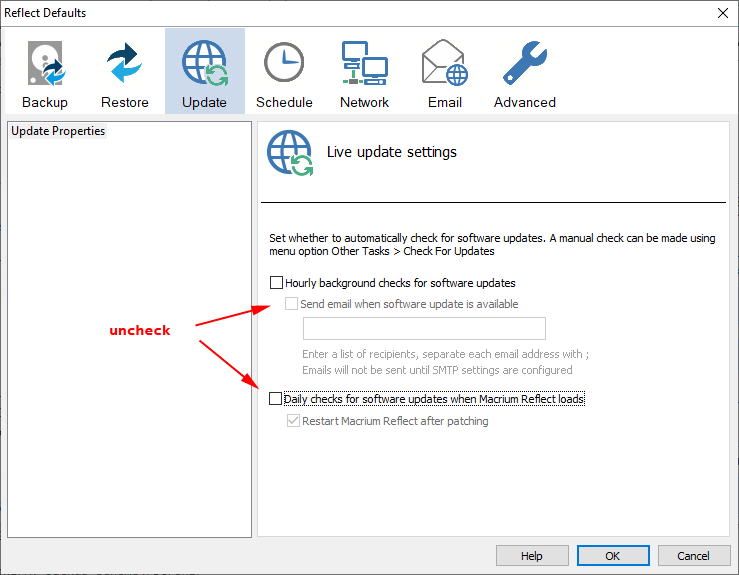Toggle Restart Macrium Reflect after patching
This screenshot has height=575, width=739.
(293, 420)
